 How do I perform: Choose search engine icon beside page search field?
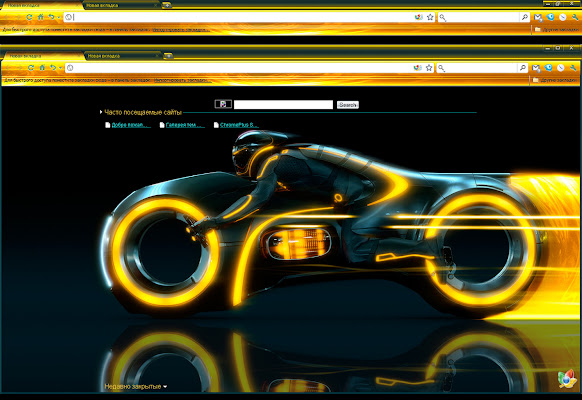[223, 104]
